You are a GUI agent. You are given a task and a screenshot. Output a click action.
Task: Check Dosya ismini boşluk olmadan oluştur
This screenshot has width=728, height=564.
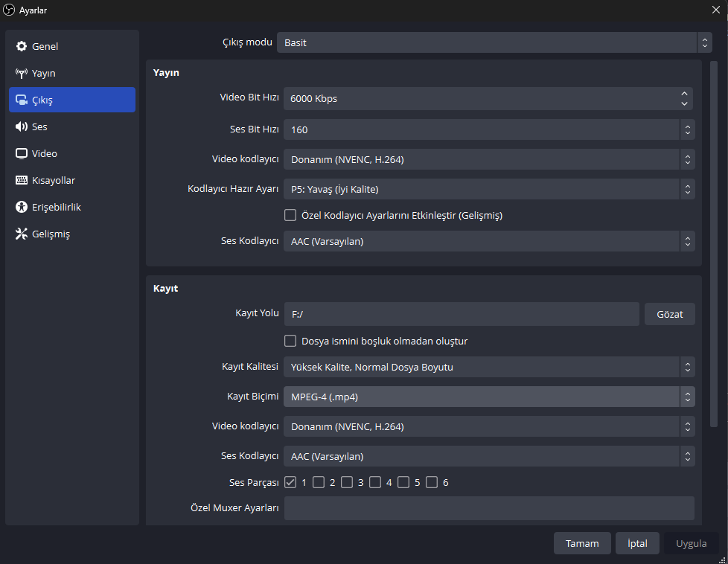291,342
